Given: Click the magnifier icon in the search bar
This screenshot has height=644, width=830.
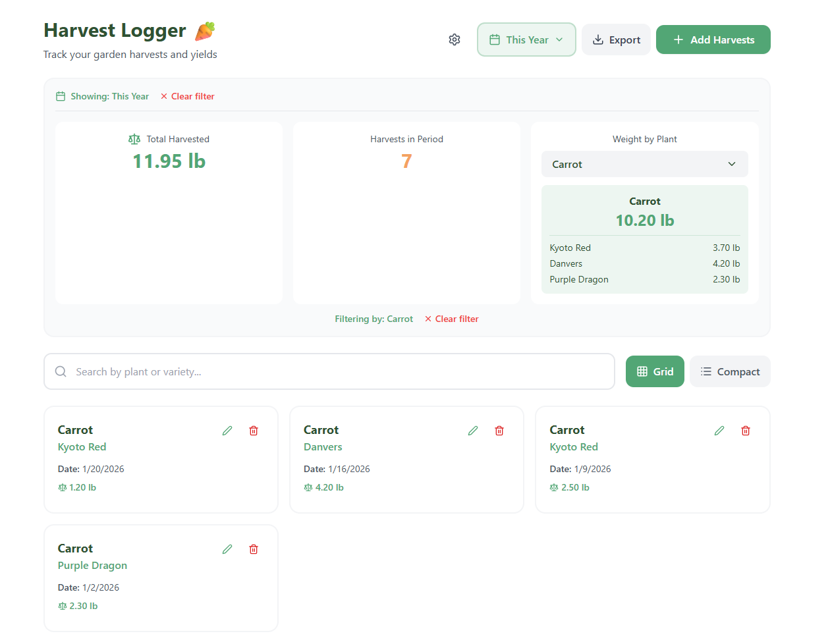Looking at the screenshot, I should tap(61, 371).
